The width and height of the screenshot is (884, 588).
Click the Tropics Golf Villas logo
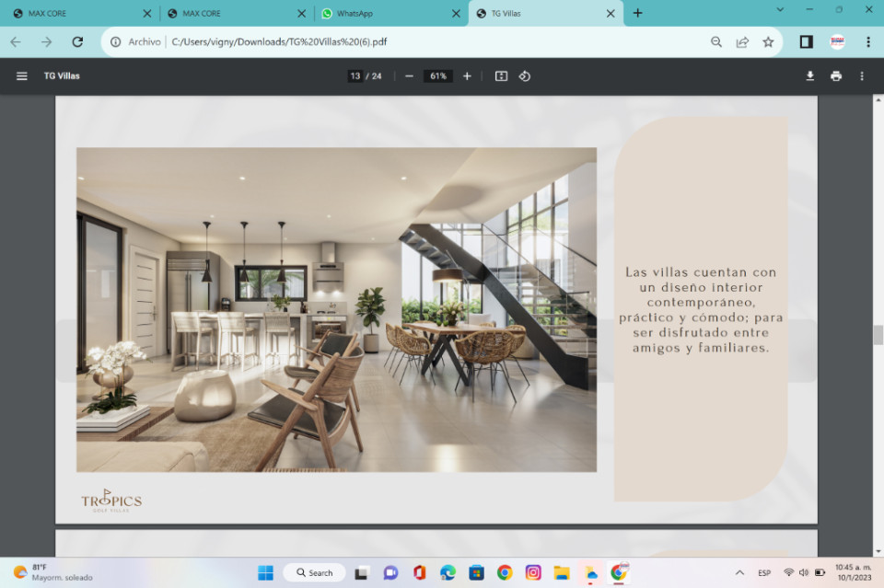[111, 501]
